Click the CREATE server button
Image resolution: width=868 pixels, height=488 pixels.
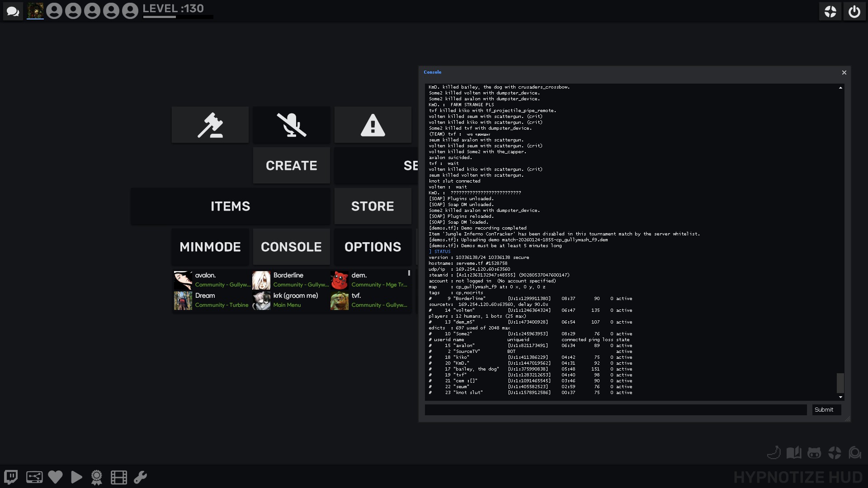(x=291, y=166)
